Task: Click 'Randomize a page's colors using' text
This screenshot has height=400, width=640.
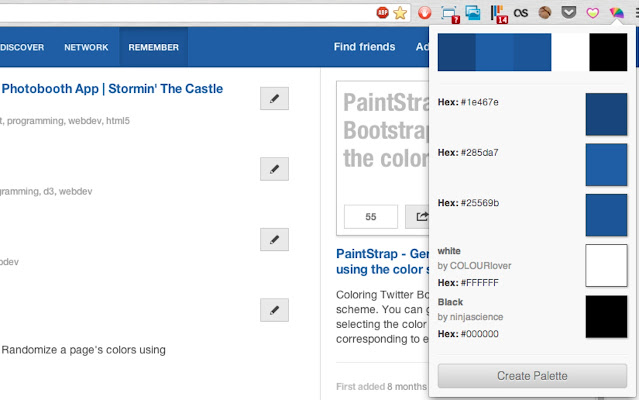Action: (x=84, y=350)
